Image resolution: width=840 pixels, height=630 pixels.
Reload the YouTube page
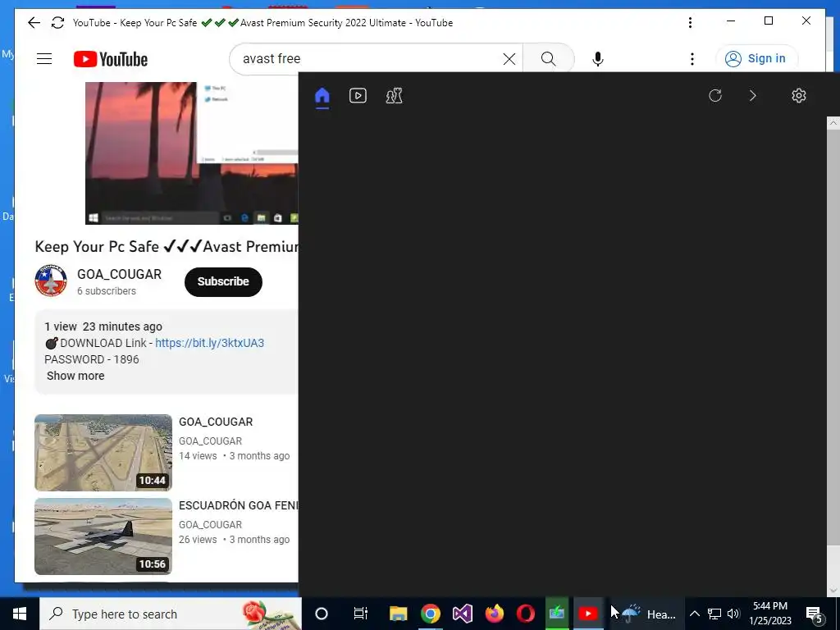click(58, 22)
